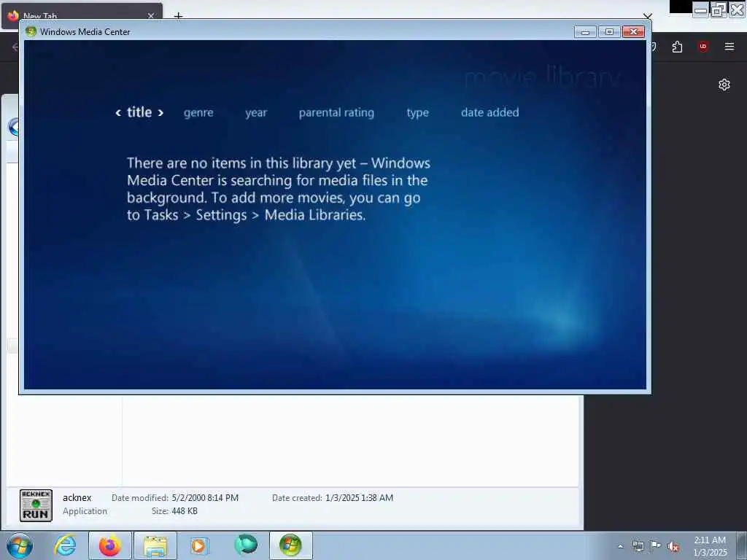This screenshot has height=560, width=747.
Task: Open the Windows Start menu orb
Action: pyautogui.click(x=20, y=545)
